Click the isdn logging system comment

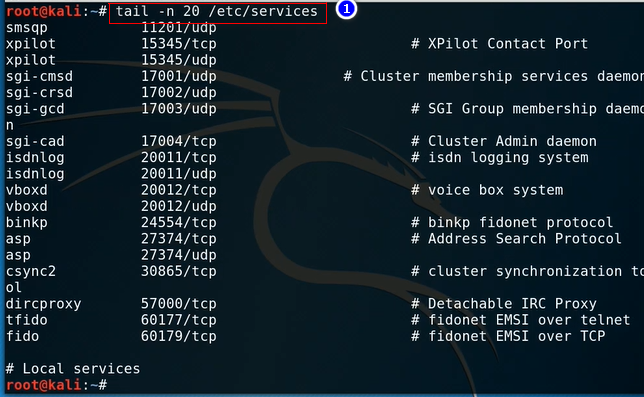click(500, 158)
